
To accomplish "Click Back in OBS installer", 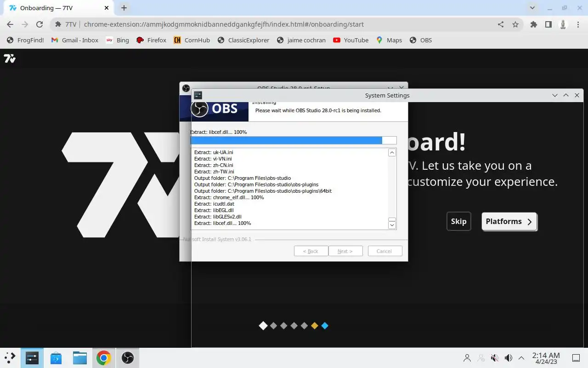I will [x=311, y=251].
